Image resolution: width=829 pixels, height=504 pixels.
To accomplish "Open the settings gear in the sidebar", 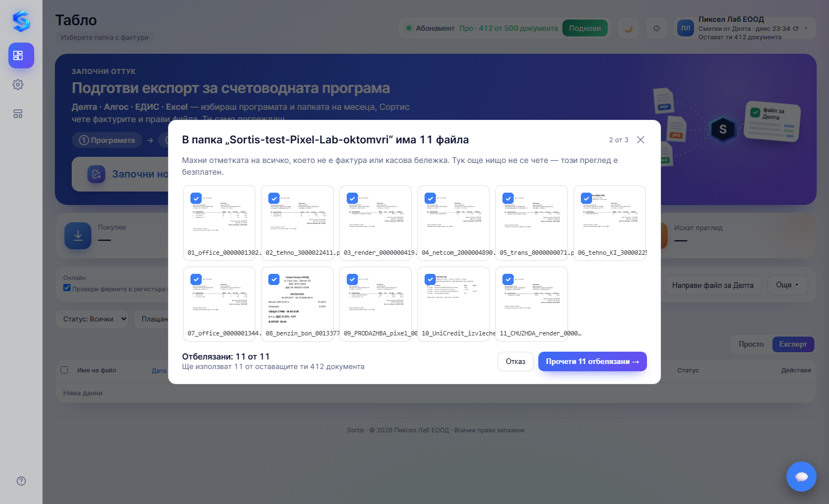I will (x=18, y=85).
